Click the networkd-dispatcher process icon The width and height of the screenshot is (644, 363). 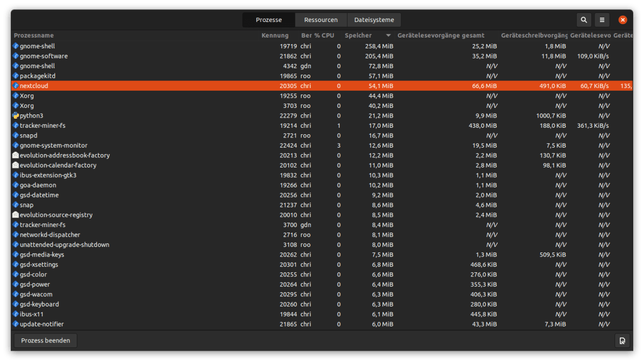[16, 235]
